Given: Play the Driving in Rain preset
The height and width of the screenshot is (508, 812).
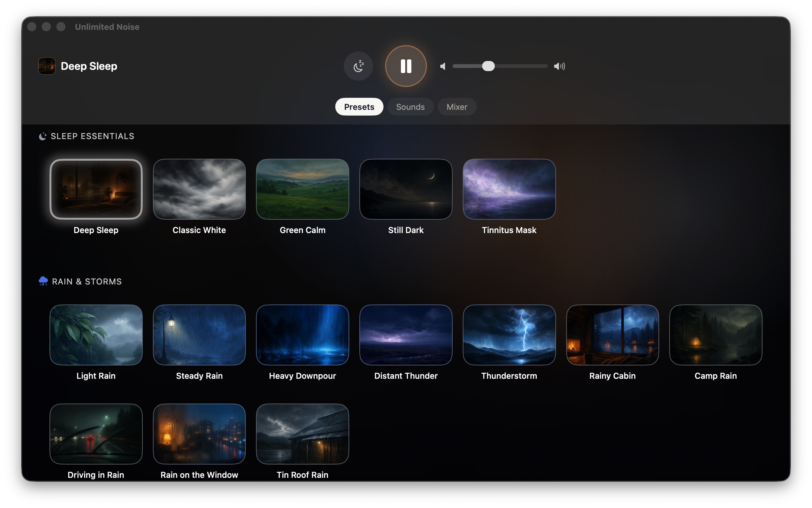Looking at the screenshot, I should [96, 434].
